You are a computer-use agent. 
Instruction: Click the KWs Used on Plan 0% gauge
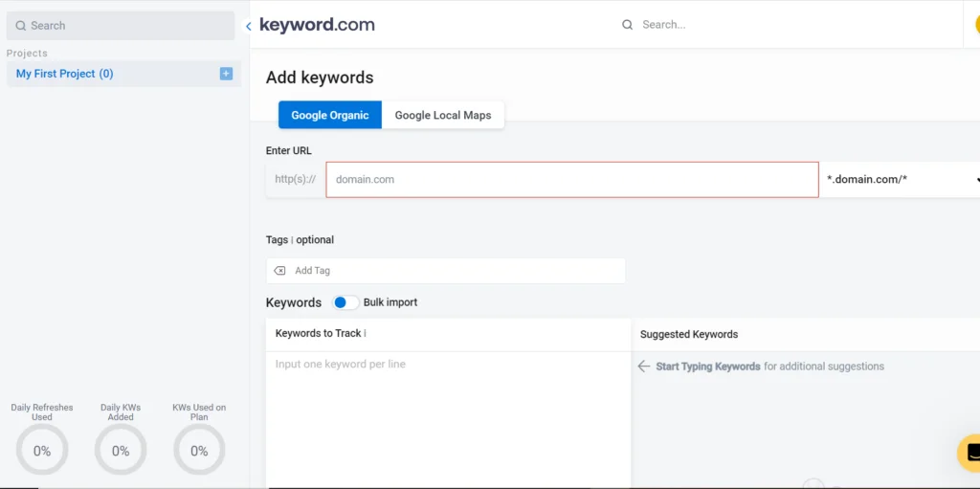click(x=199, y=450)
